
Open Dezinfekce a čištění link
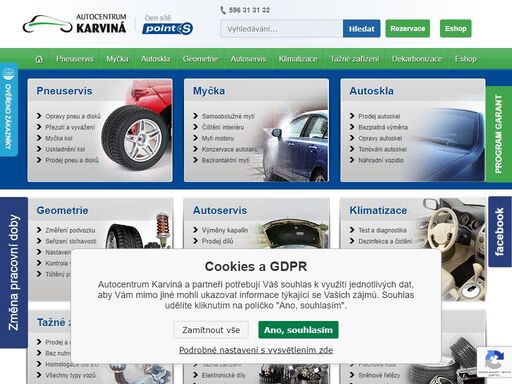point(385,241)
